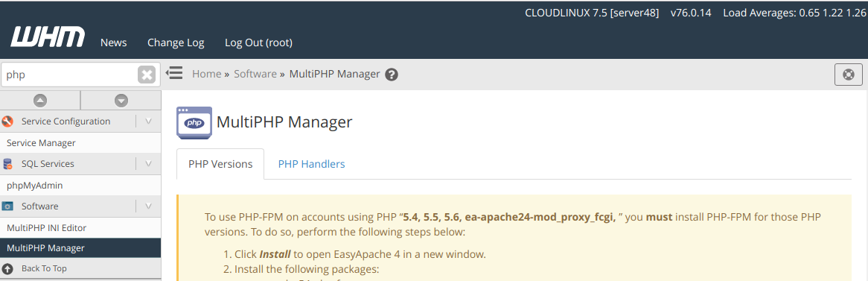868x281 pixels.
Task: Switch to the PHP Handlers tab
Action: click(312, 164)
